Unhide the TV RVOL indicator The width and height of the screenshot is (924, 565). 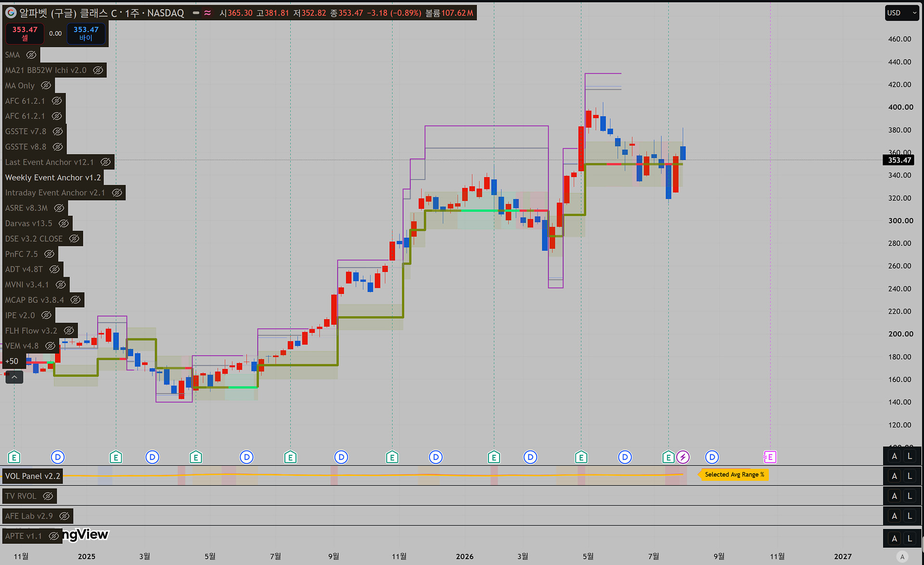pos(48,496)
